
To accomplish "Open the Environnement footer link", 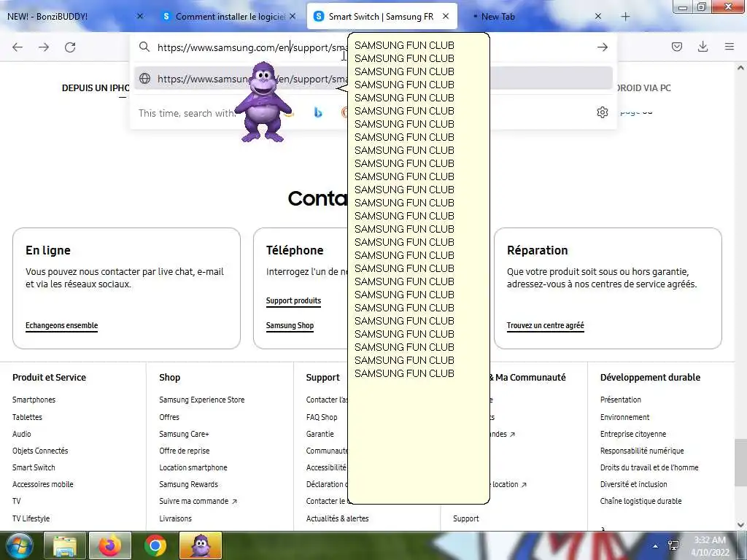I will point(624,417).
